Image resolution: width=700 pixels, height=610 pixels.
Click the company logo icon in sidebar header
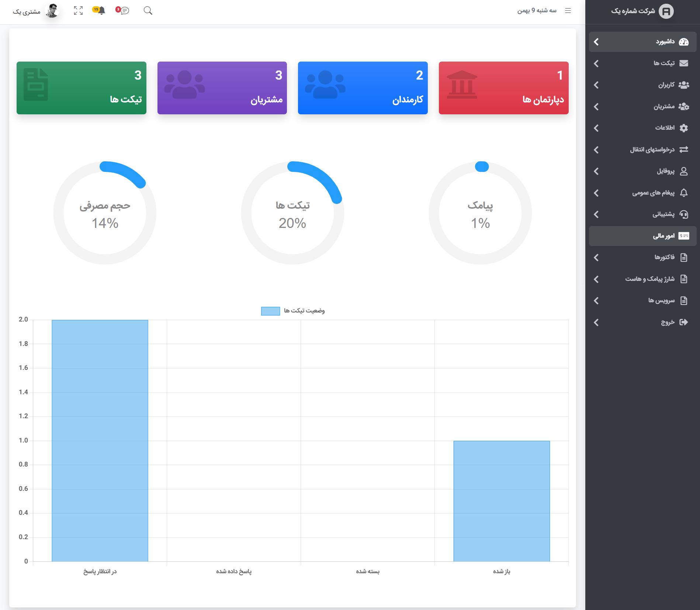coord(666,11)
